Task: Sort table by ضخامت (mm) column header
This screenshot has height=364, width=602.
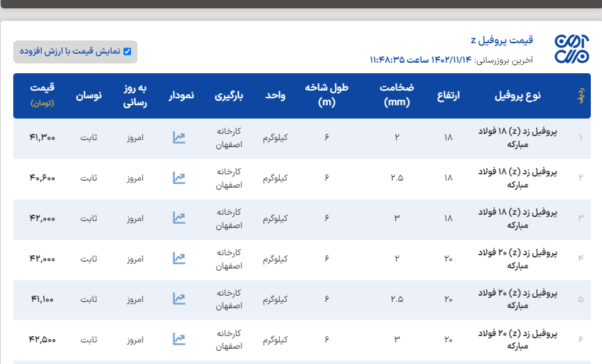Action: point(396,96)
